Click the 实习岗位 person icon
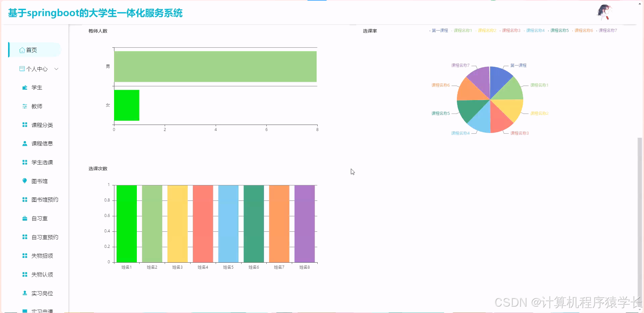 click(24, 293)
